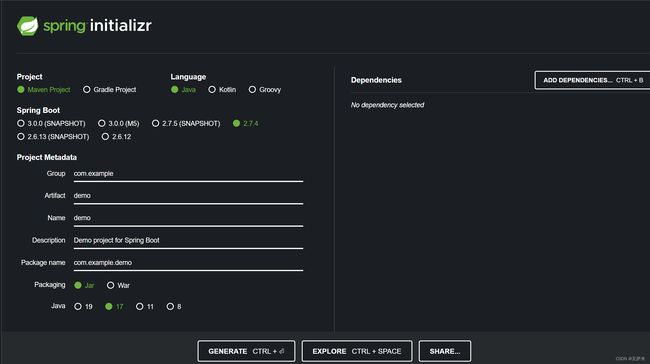Click the Generate button
The width and height of the screenshot is (650, 364).
(246, 351)
